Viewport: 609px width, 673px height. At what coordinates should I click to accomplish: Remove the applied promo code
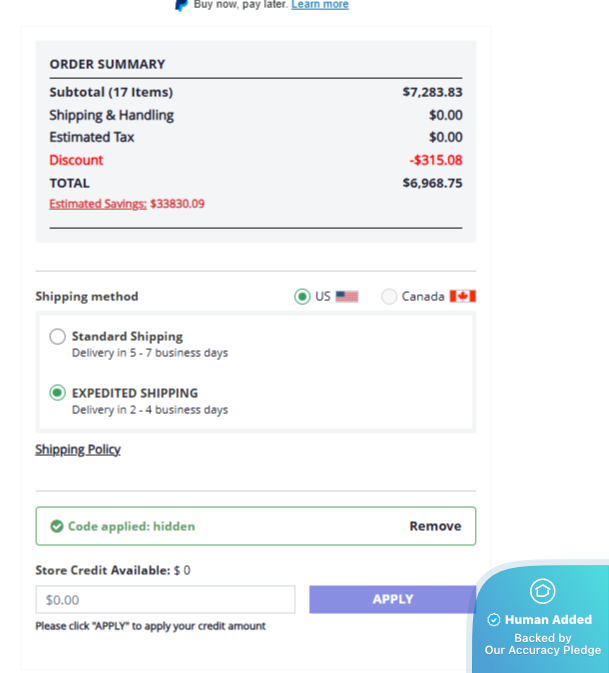pyautogui.click(x=435, y=526)
